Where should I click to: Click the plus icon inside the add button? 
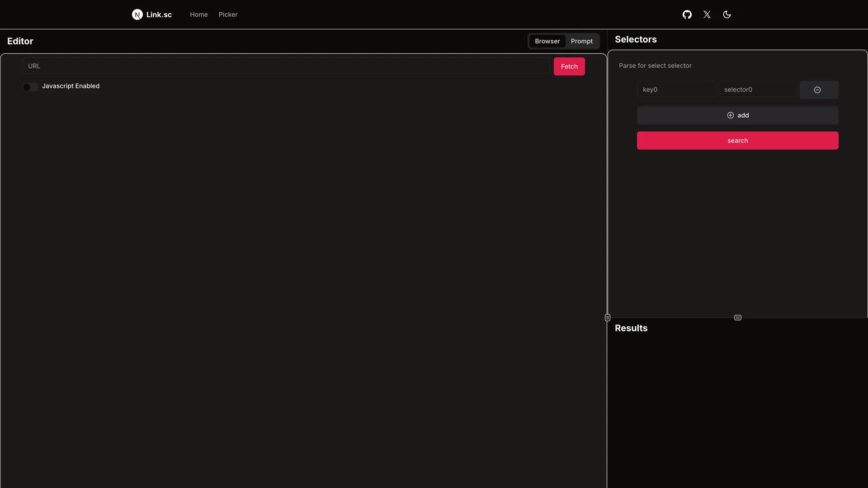click(731, 115)
